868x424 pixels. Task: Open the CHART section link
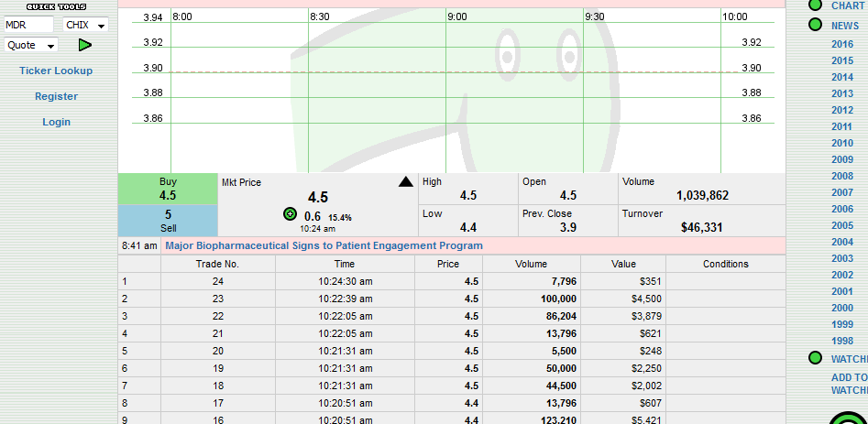pos(848,5)
